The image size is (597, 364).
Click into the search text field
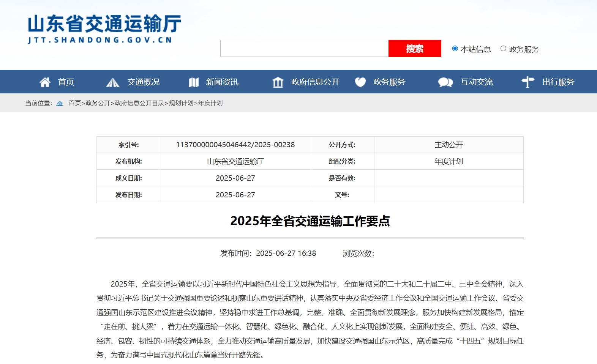click(304, 49)
